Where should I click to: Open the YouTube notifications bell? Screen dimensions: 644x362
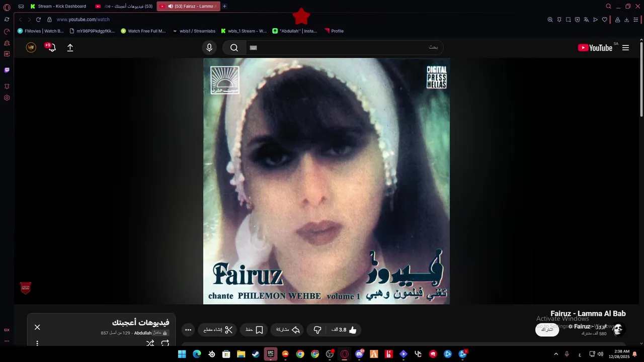click(x=51, y=48)
